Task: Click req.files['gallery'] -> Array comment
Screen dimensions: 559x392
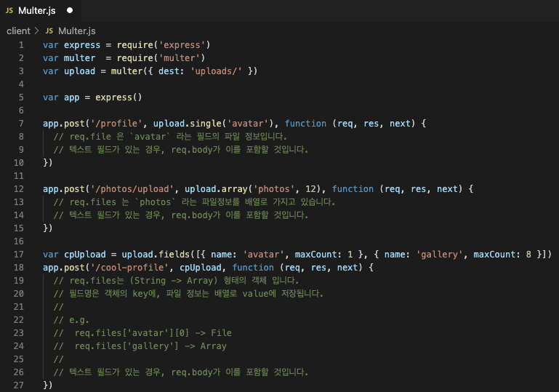Action: coord(140,346)
